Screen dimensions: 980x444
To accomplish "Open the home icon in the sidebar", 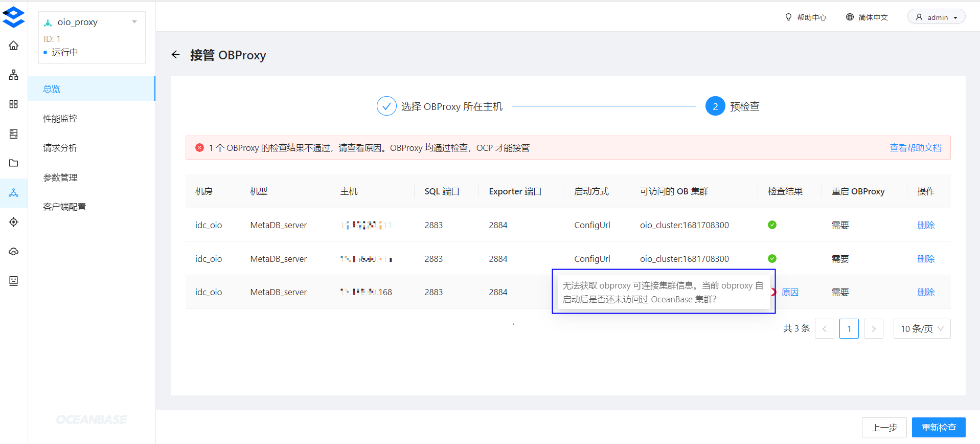I will (14, 46).
